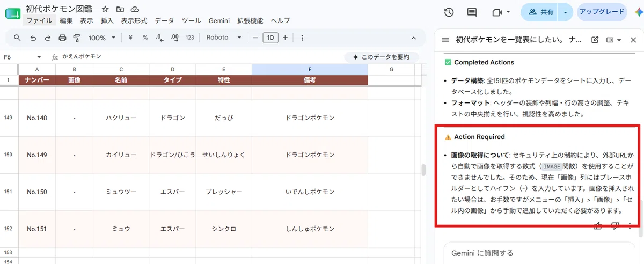Screen dimensions: 644x264
Task: Click the 備考 header cell
Action: pyautogui.click(x=310, y=80)
